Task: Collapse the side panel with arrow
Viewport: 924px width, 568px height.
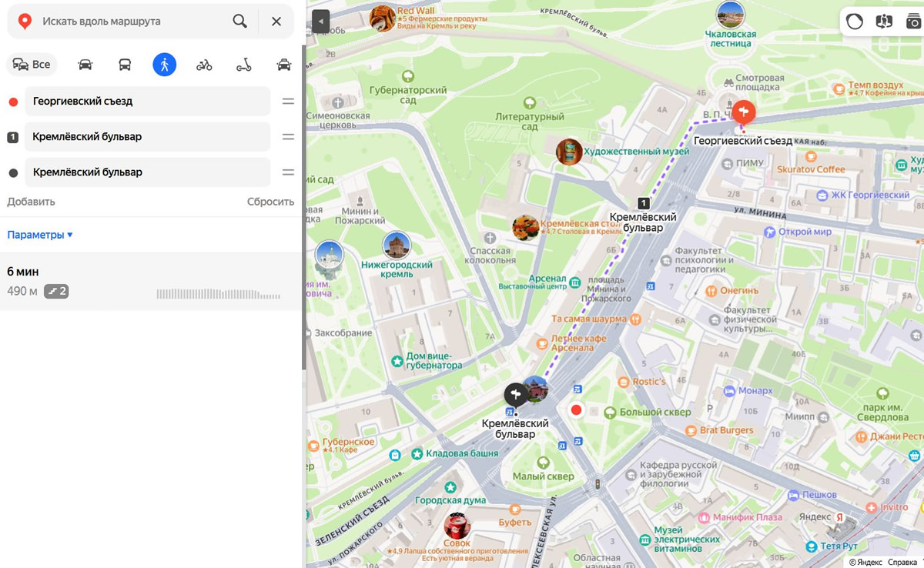Action: coord(321,22)
